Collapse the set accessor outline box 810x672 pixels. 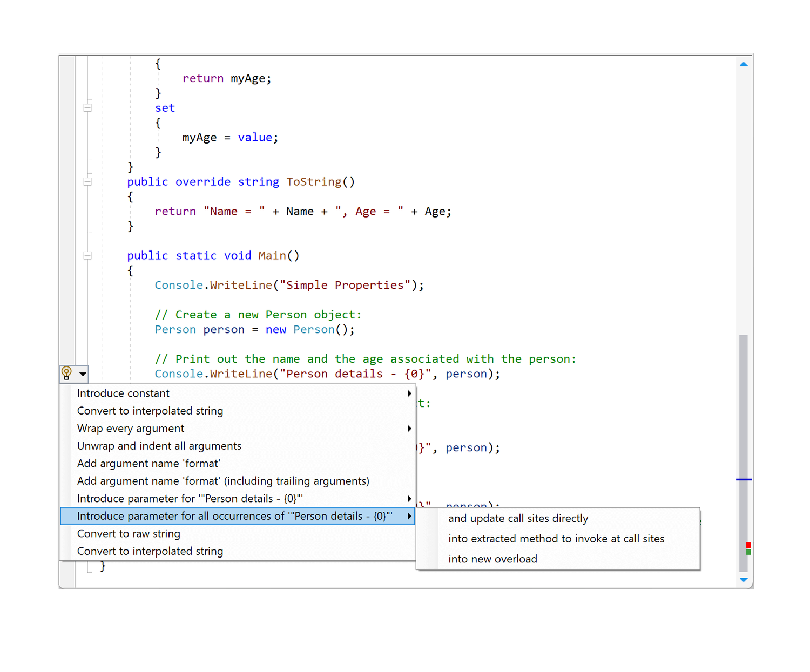(87, 106)
